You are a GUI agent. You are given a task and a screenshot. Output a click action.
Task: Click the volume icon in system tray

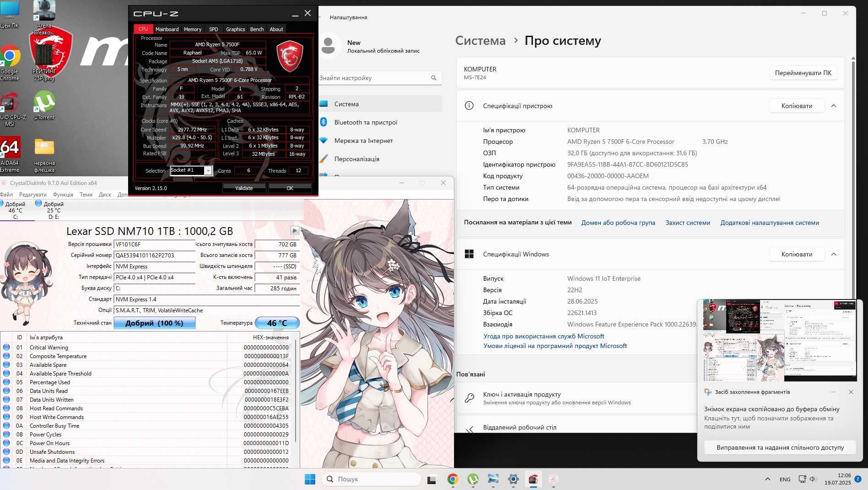(812, 479)
